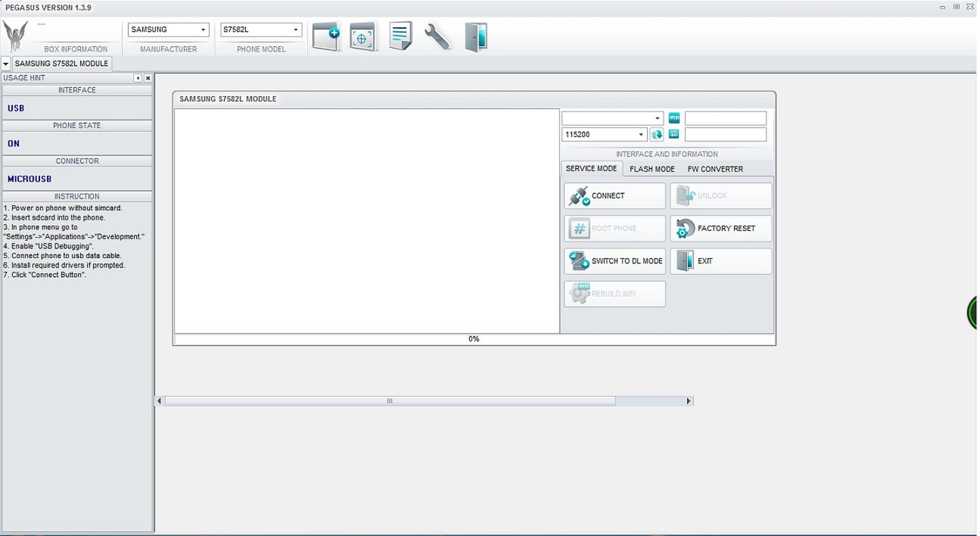
Task: Select the SAMSUNG S7582L MODULE tab
Action: 61,64
